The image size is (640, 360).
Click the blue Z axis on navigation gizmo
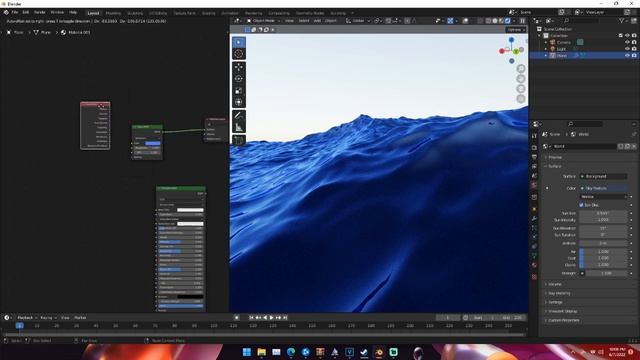pyautogui.click(x=511, y=40)
